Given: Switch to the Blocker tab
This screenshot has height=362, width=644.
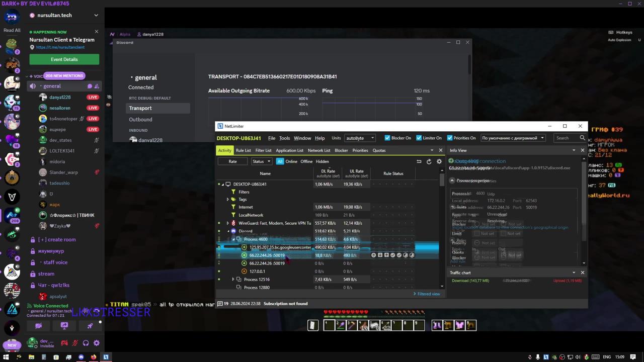Looking at the screenshot, I should pos(341,150).
